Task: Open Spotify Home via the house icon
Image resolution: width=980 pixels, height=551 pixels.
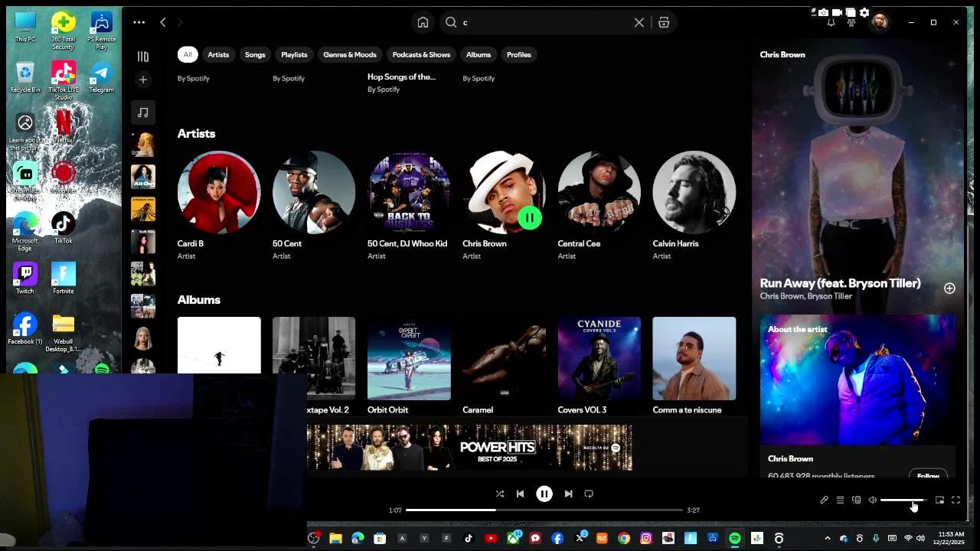Action: pyautogui.click(x=423, y=22)
